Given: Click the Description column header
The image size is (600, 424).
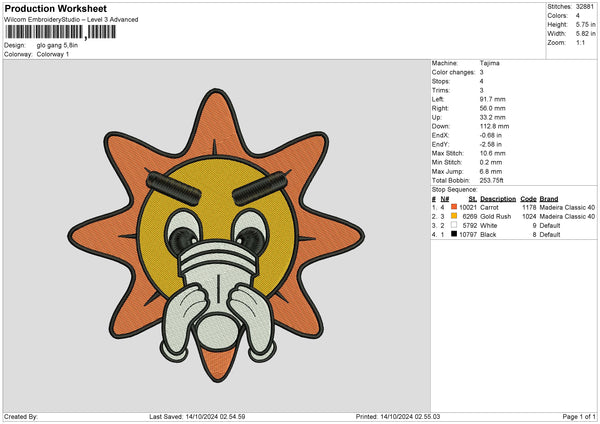Looking at the screenshot, I should pyautogui.click(x=497, y=199).
